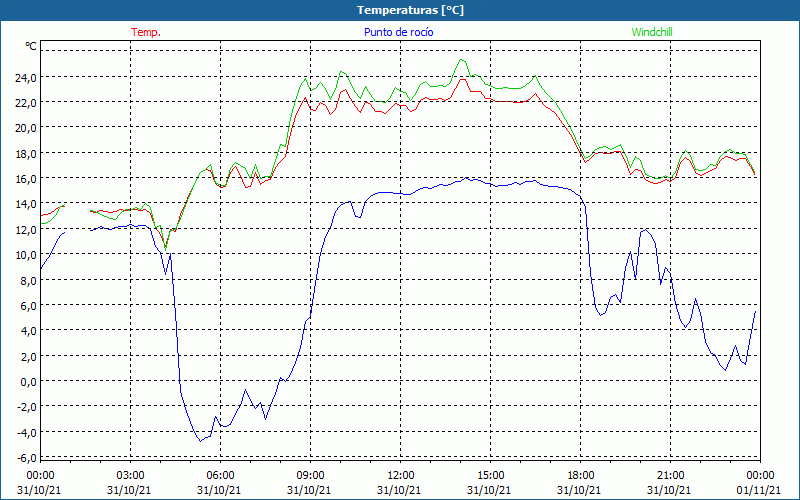Click the -4,0 y-axis value

[x=26, y=433]
